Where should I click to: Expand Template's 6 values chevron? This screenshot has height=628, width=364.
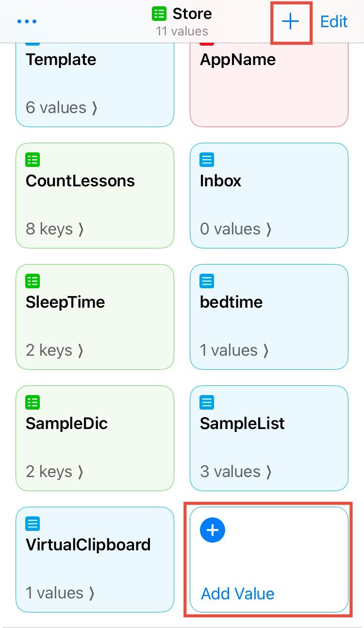pos(95,108)
